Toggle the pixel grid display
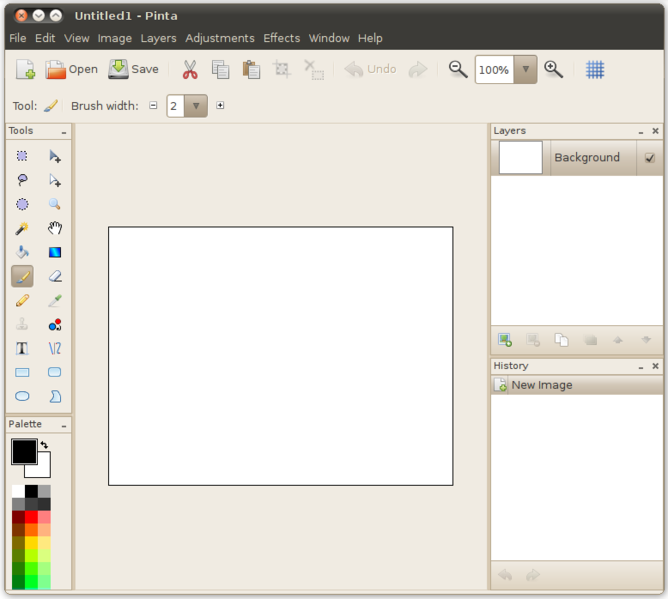This screenshot has height=599, width=668. [595, 70]
